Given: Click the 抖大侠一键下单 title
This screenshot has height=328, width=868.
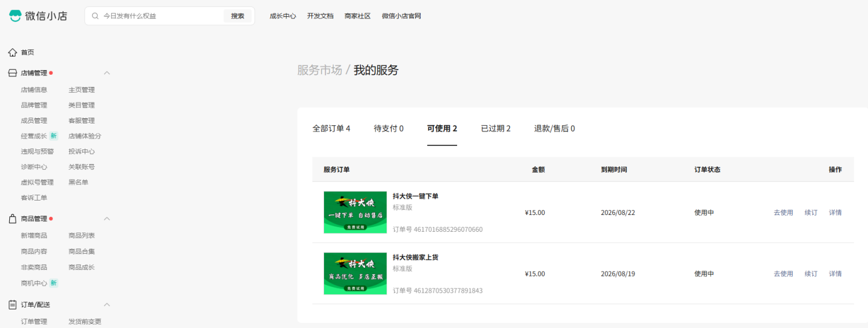Looking at the screenshot, I should click(x=415, y=196).
